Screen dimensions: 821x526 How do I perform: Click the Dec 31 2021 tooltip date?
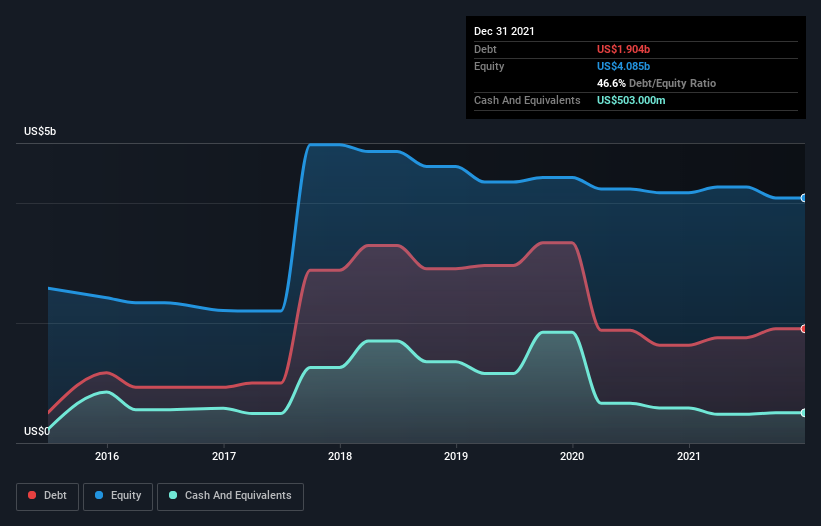click(504, 31)
